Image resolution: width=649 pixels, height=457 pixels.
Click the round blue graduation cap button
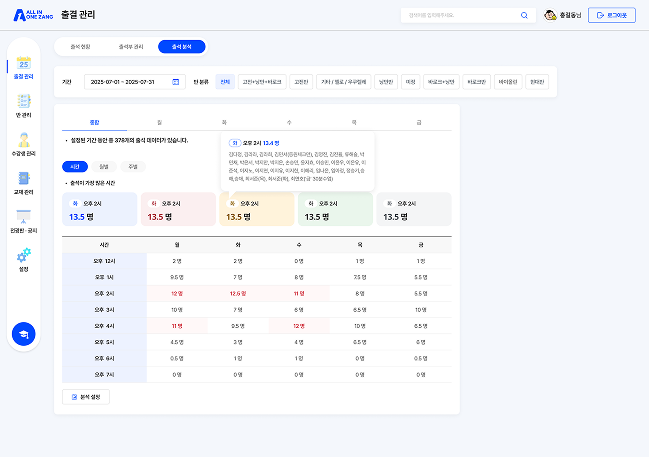point(24,334)
